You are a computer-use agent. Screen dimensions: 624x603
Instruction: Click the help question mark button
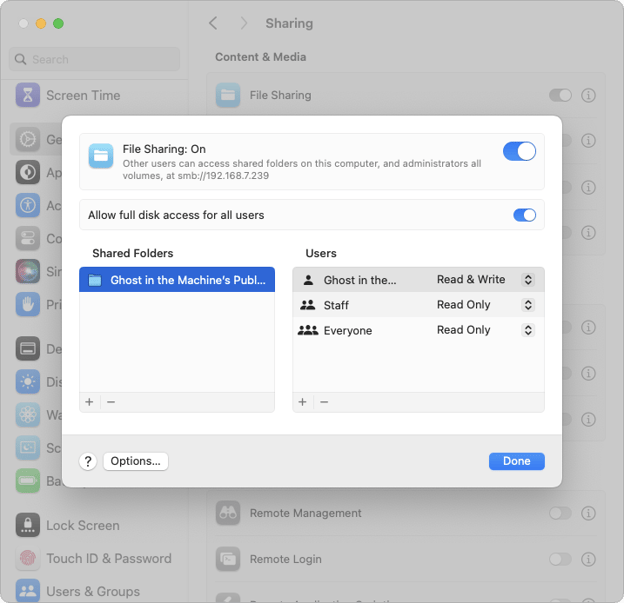coord(88,461)
